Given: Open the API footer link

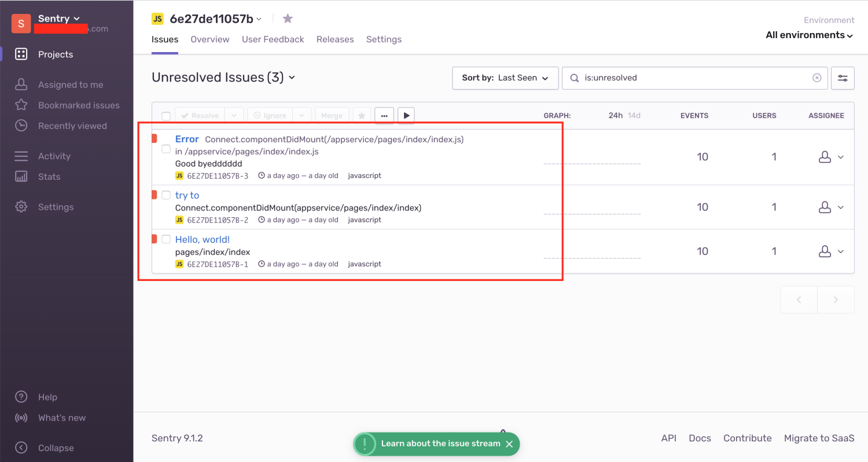Looking at the screenshot, I should (669, 438).
